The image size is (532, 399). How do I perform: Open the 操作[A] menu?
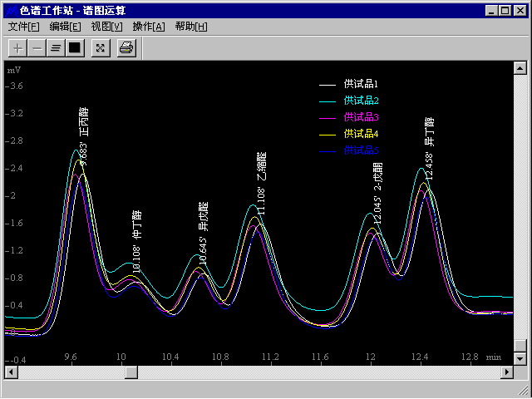(149, 27)
